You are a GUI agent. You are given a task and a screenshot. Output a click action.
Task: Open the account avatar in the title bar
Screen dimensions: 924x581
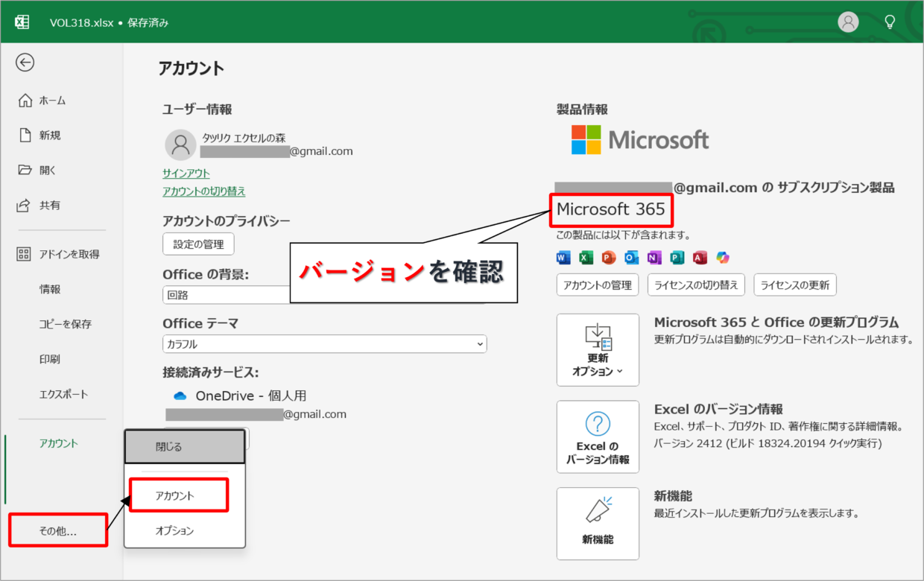(848, 22)
